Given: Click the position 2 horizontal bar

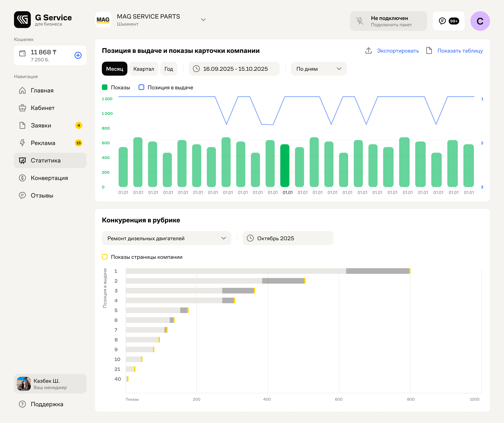Looking at the screenshot, I should click(x=216, y=281).
